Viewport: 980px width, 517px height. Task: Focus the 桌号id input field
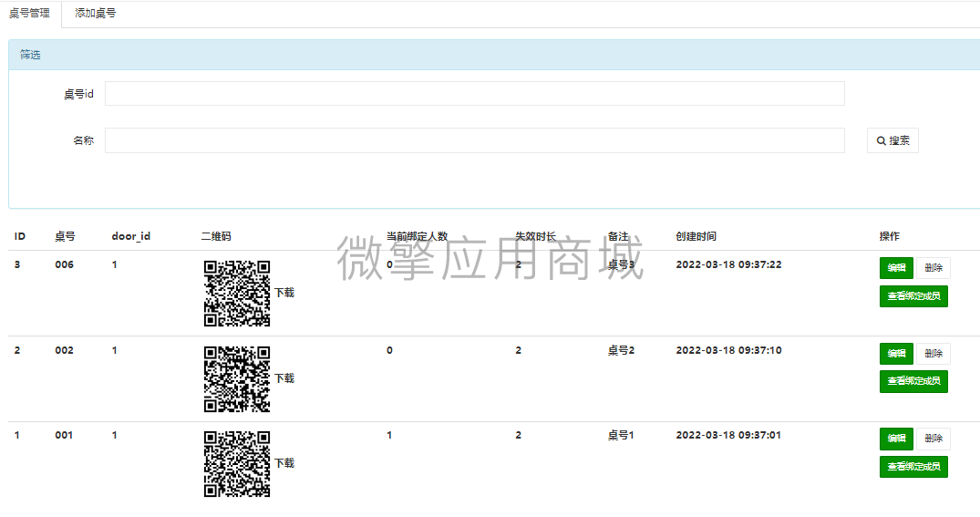(474, 94)
